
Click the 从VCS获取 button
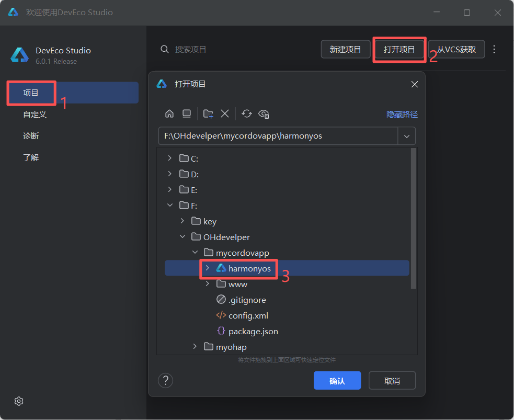[x=456, y=49]
